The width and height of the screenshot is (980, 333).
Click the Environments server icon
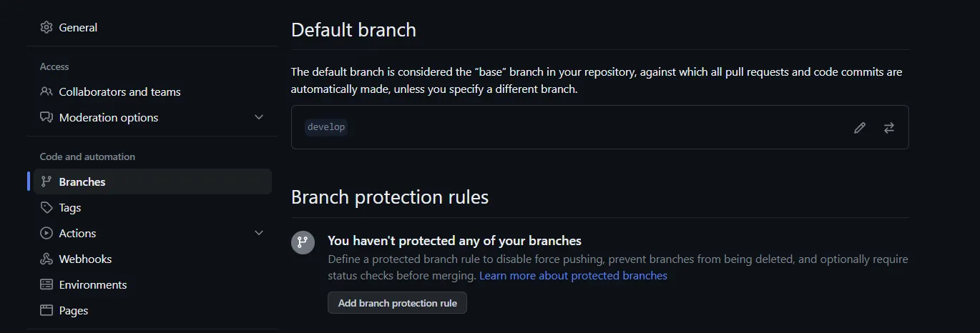click(x=46, y=284)
